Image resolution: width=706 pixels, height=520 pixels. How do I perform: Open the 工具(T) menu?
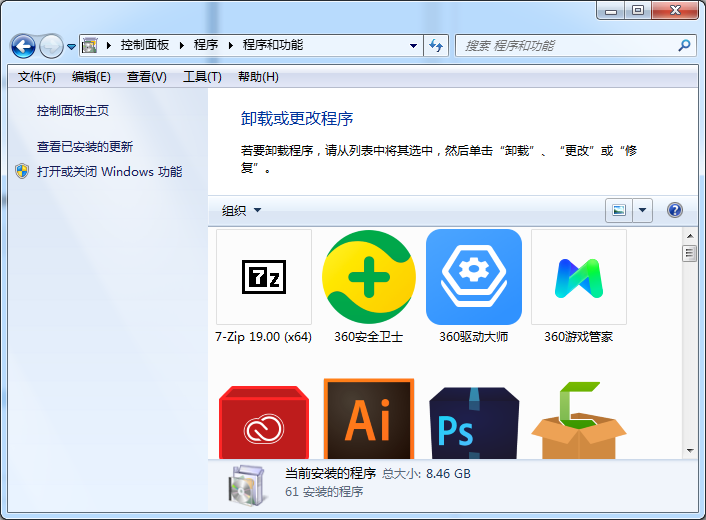point(201,77)
